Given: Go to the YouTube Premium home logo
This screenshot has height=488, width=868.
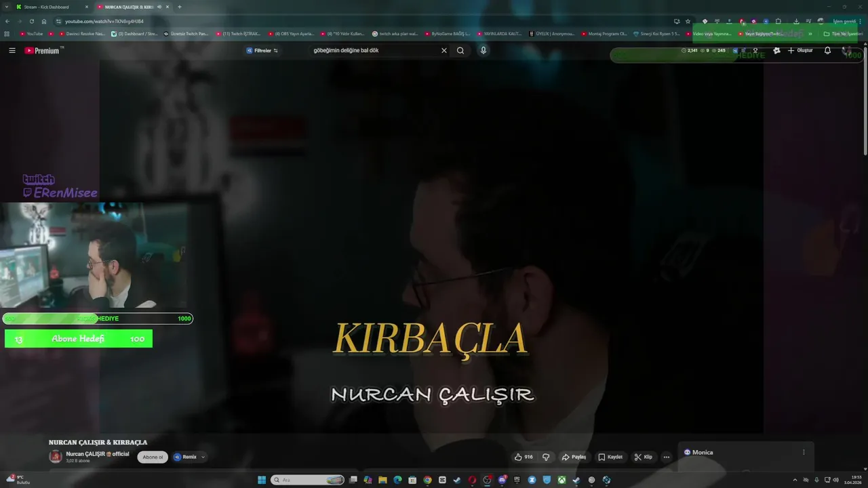Looking at the screenshot, I should [x=43, y=50].
